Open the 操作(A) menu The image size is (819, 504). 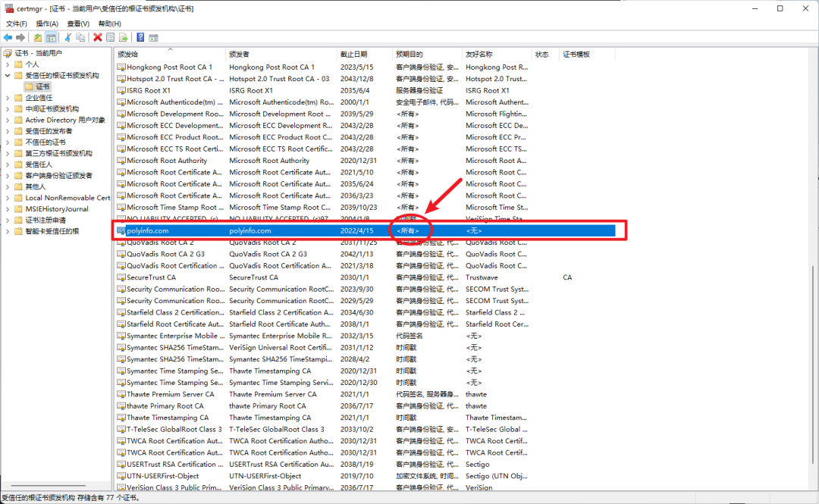pyautogui.click(x=47, y=23)
